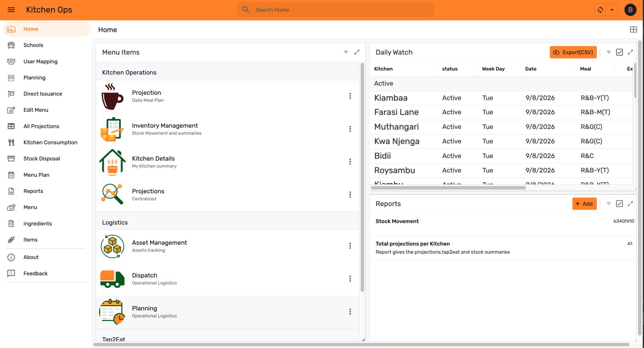
Task: Open the hamburger navigation menu
Action: coord(11,10)
